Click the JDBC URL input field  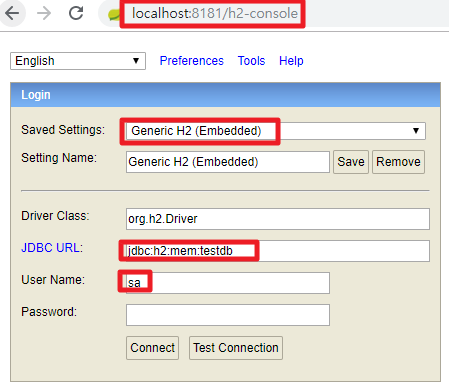278,251
